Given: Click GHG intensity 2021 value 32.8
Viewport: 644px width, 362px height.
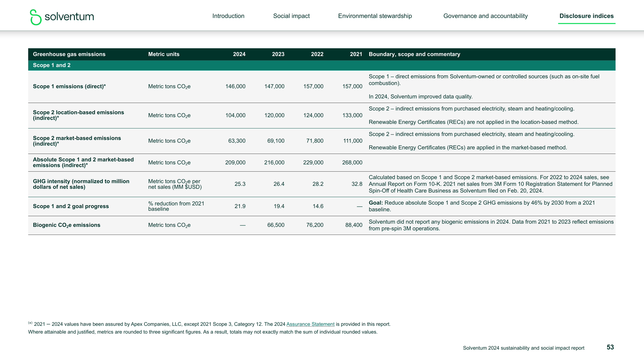Looking at the screenshot, I should (x=357, y=184).
